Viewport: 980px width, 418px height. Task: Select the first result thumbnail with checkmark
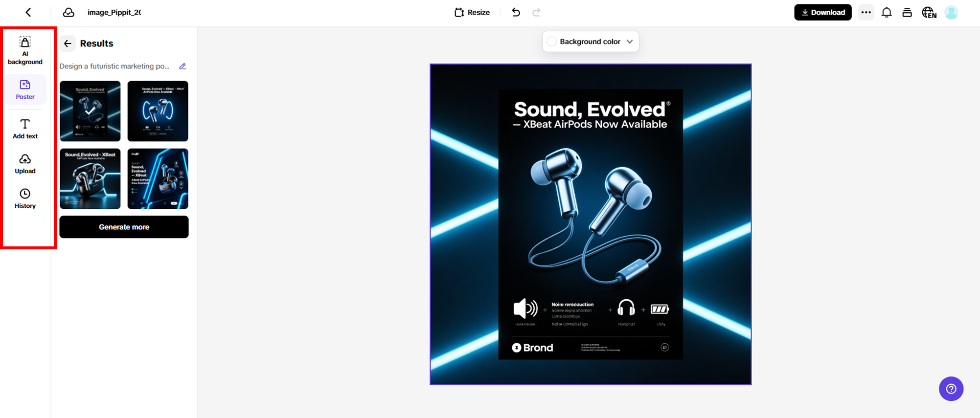[90, 111]
